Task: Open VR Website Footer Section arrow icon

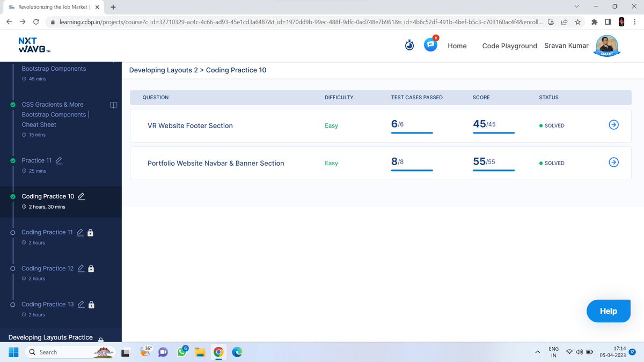Action: [x=614, y=125]
